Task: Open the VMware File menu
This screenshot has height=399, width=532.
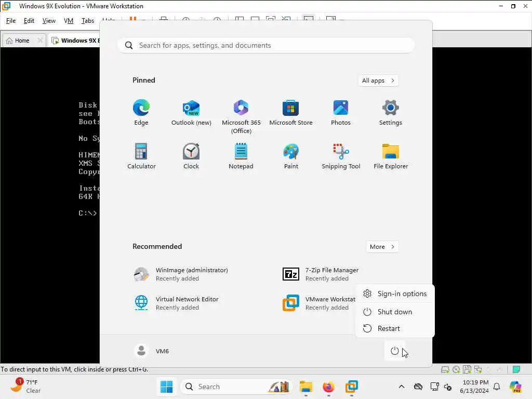Action: [x=11, y=21]
